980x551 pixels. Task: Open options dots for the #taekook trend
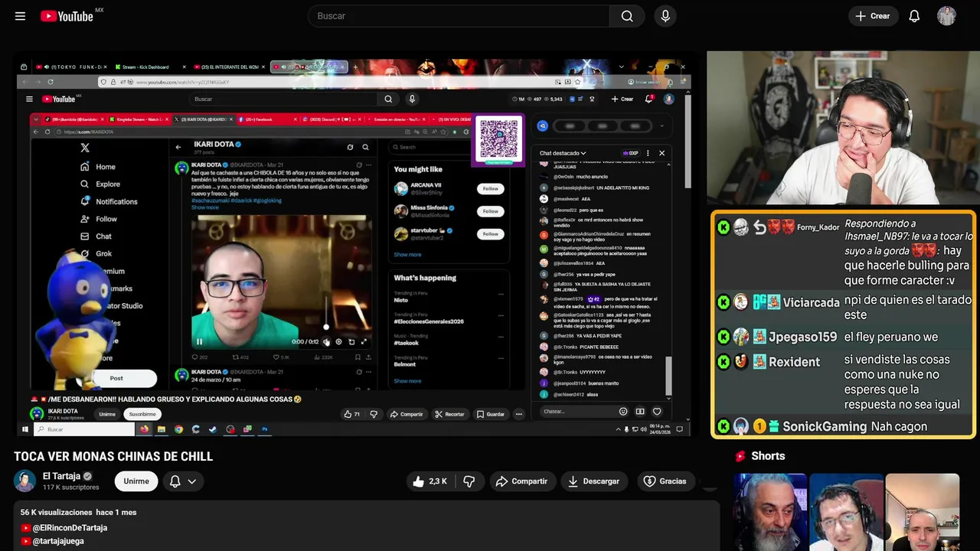(501, 337)
